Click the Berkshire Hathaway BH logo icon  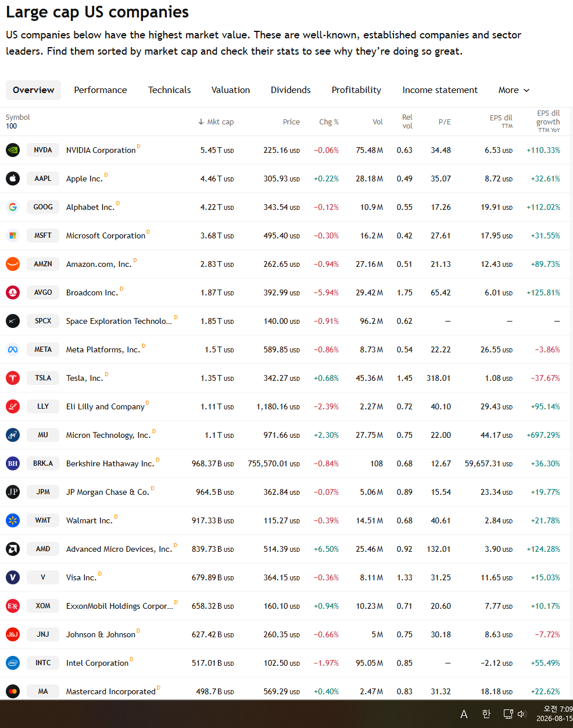[x=13, y=463]
